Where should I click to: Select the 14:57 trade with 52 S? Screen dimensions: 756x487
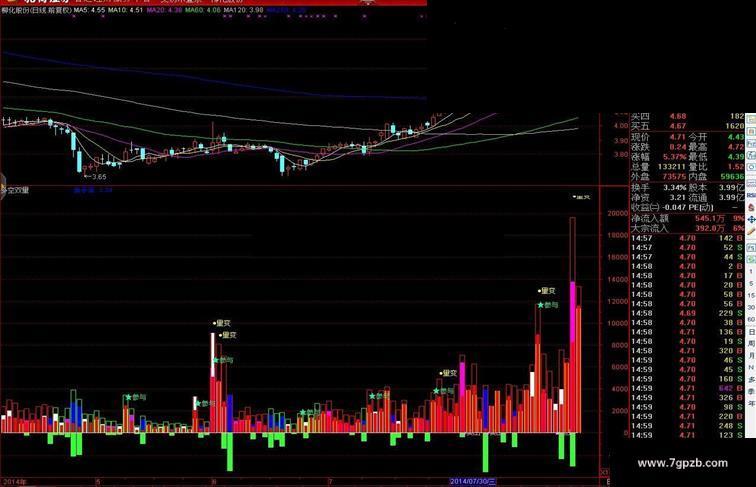pos(688,247)
